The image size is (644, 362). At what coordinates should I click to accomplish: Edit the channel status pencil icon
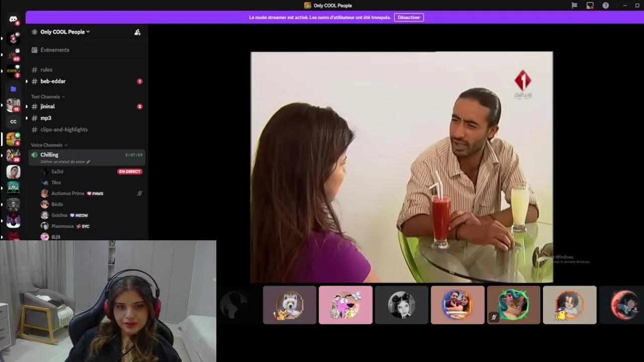pos(88,162)
